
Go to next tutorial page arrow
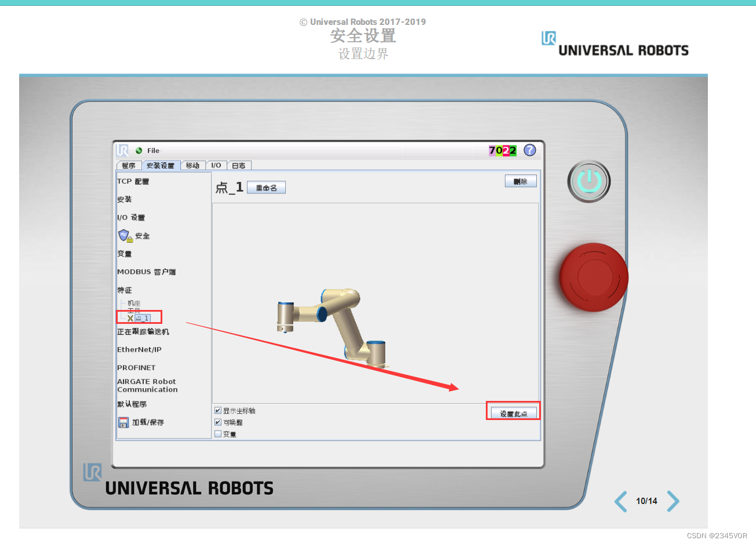pos(673,501)
